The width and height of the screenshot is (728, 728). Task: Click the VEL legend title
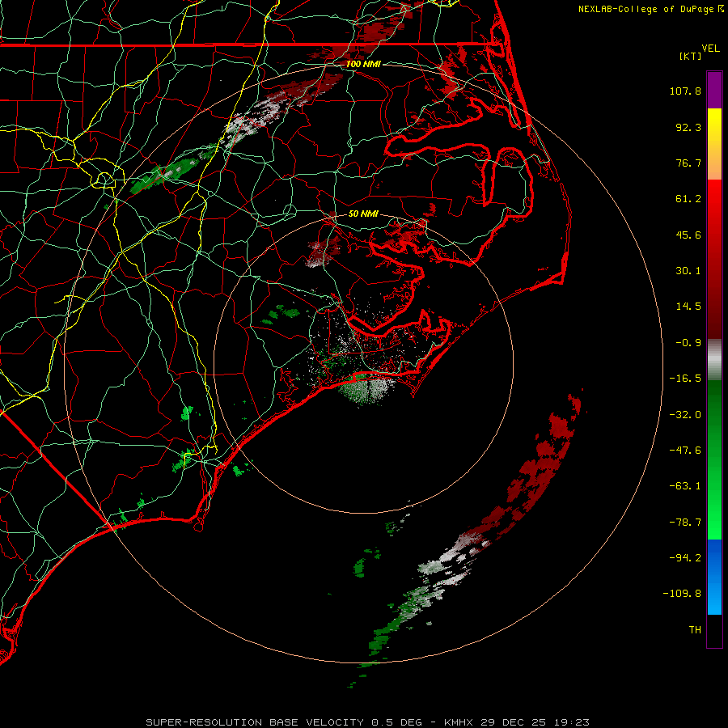click(x=710, y=49)
